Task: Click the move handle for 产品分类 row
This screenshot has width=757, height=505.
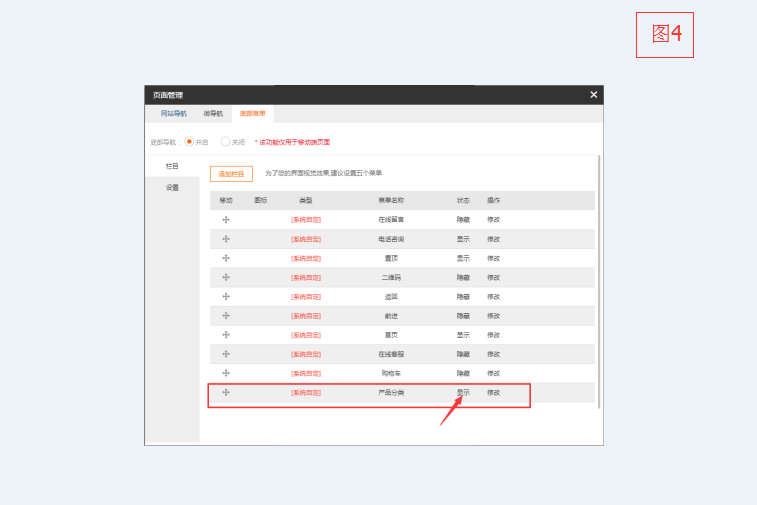Action: pyautogui.click(x=226, y=392)
